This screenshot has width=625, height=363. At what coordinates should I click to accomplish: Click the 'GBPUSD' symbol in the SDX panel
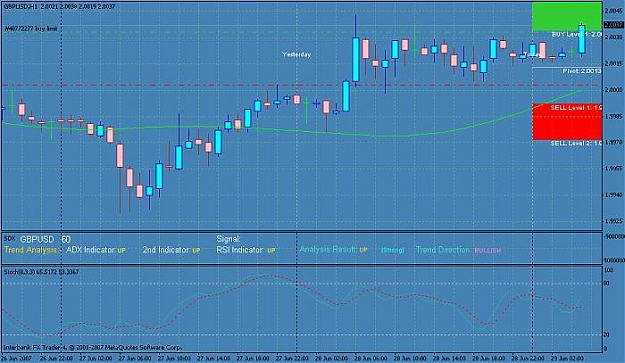tap(37, 239)
